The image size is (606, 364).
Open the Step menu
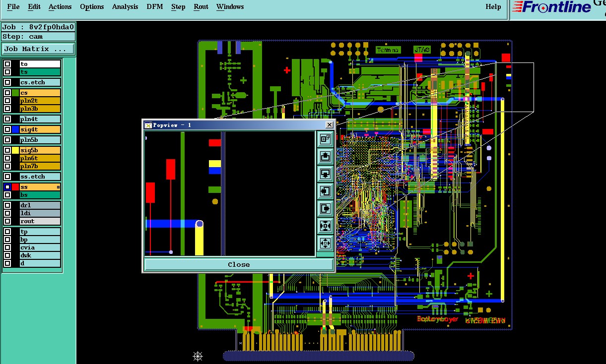(178, 7)
